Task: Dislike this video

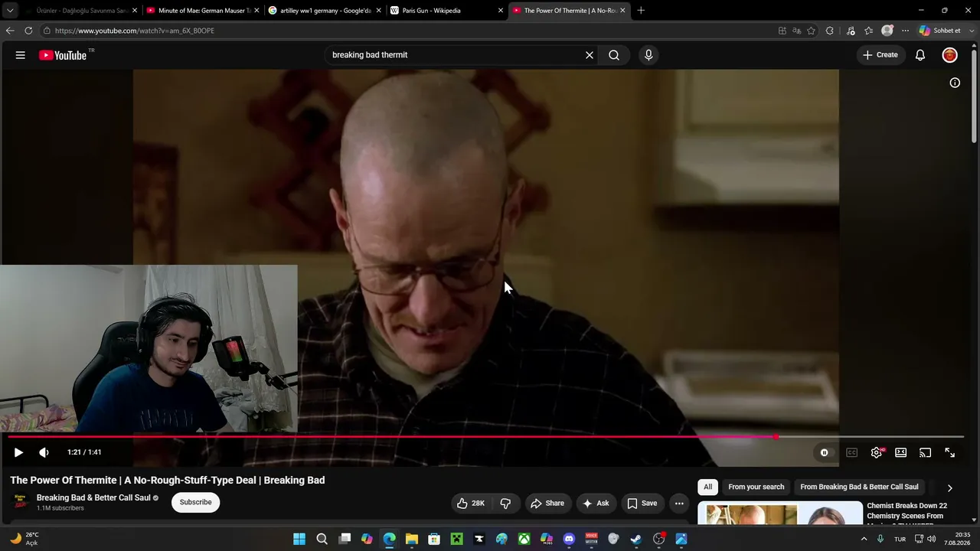Action: [x=505, y=503]
